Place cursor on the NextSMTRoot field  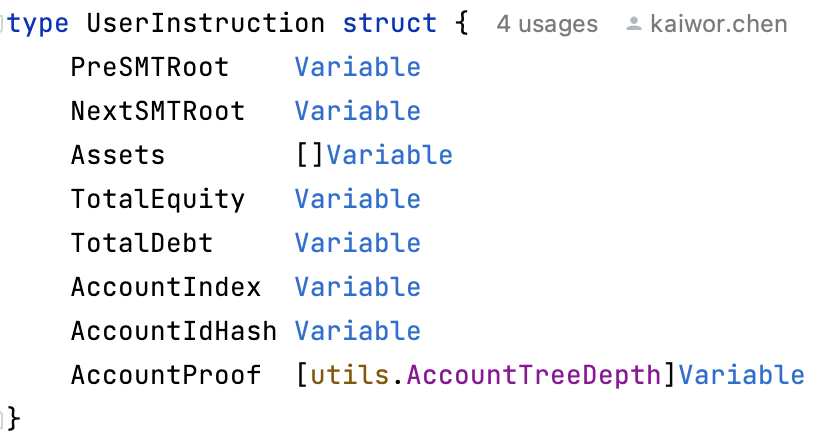point(158,111)
